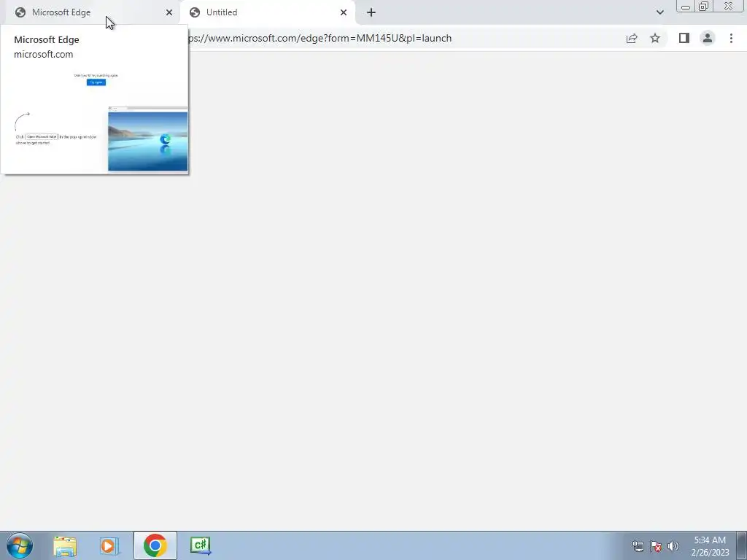This screenshot has height=560, width=747.
Task: Bookmark this page with star icon
Action: tap(655, 38)
